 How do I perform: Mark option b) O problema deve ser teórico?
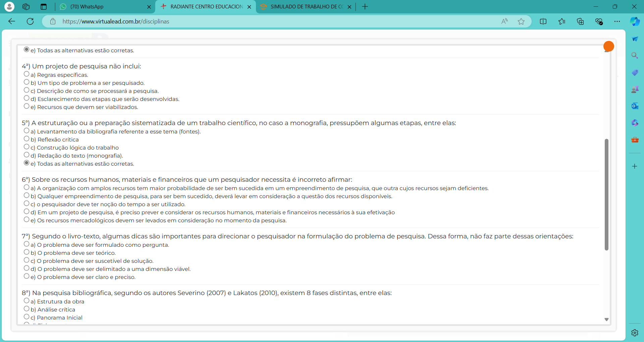26,252
